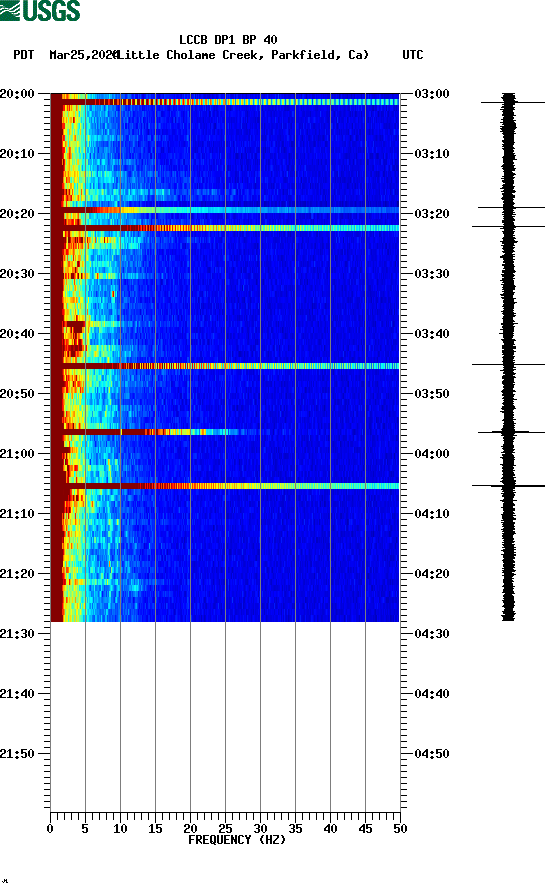The image size is (552, 892).
Task: Click the broadband event streak near 20:01
Action: [225, 102]
